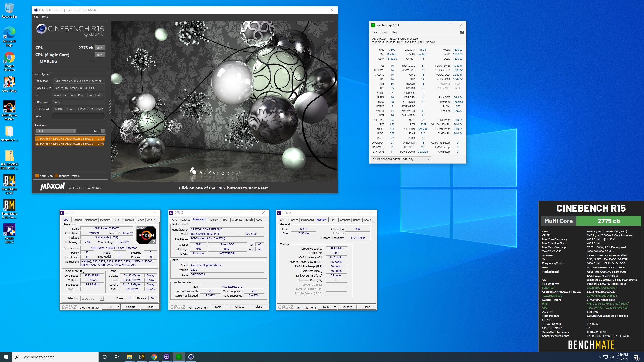Switch to Cinebench in the taskbar

point(191,357)
